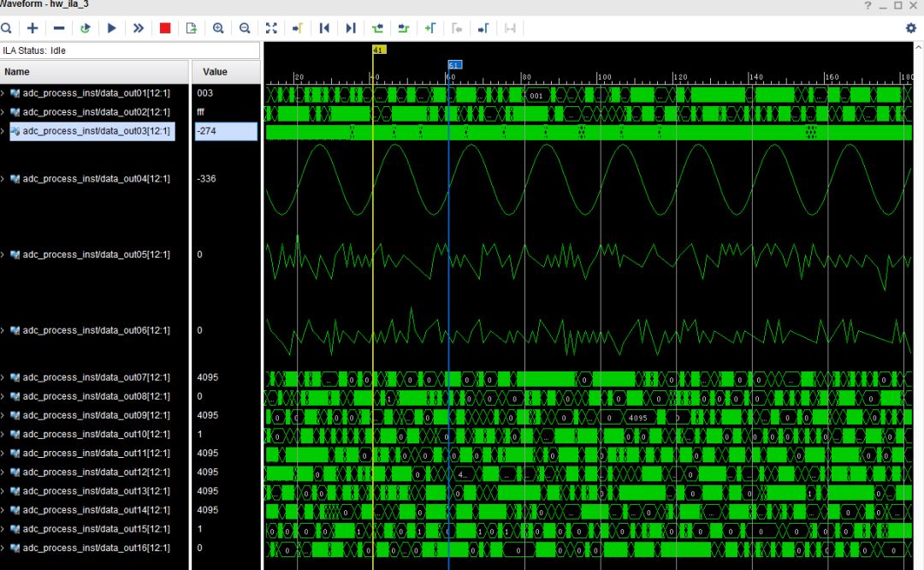Zoom out of the waveform
Viewport: 924px width, 570px height.
[245, 28]
